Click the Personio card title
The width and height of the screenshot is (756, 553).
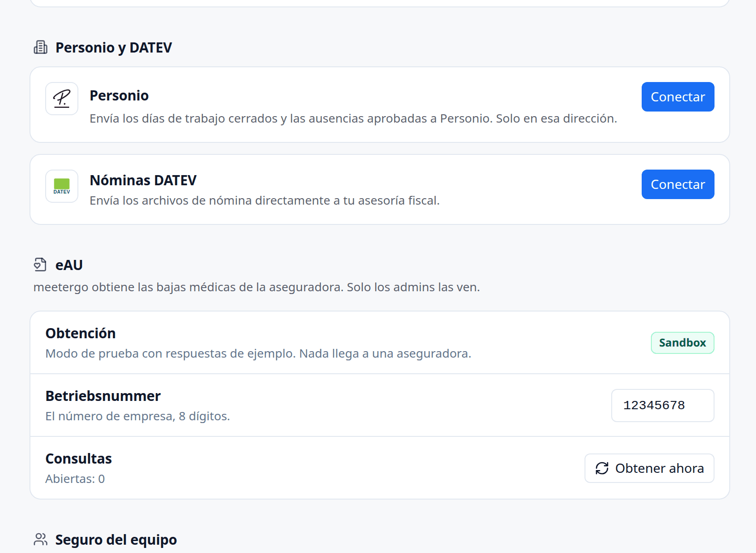pos(119,95)
